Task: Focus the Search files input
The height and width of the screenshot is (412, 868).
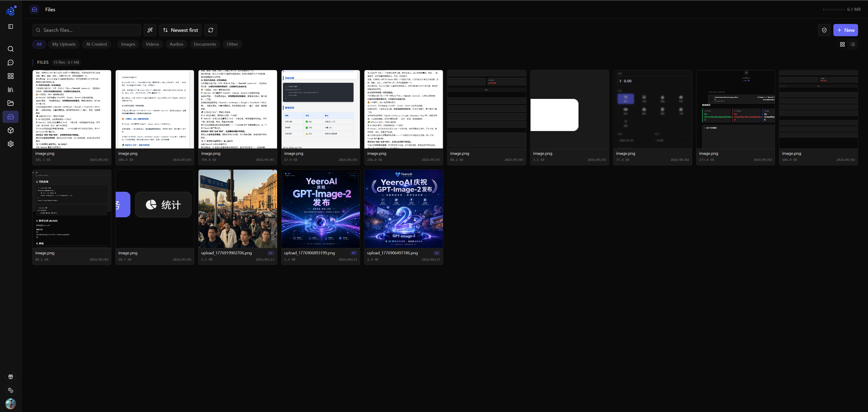Action: 87,30
